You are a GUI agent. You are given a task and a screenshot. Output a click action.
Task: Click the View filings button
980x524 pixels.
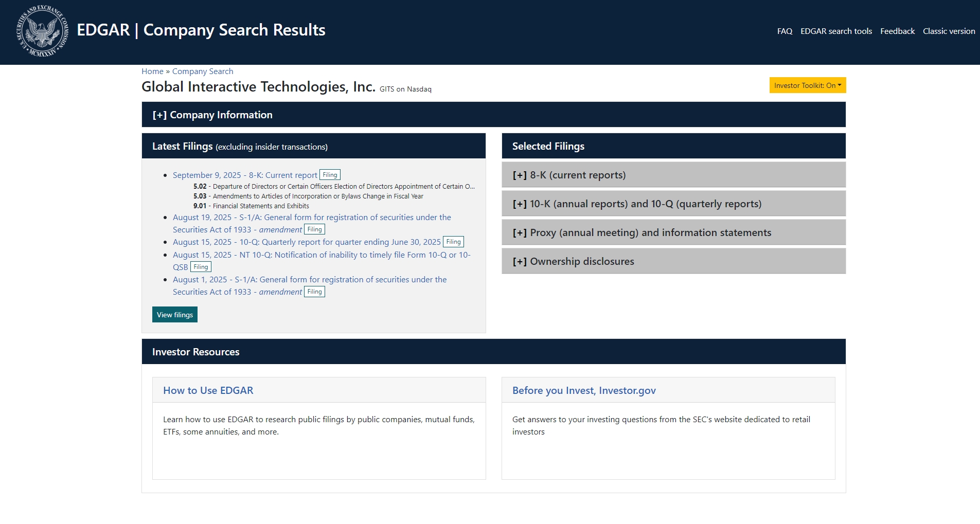pyautogui.click(x=174, y=315)
